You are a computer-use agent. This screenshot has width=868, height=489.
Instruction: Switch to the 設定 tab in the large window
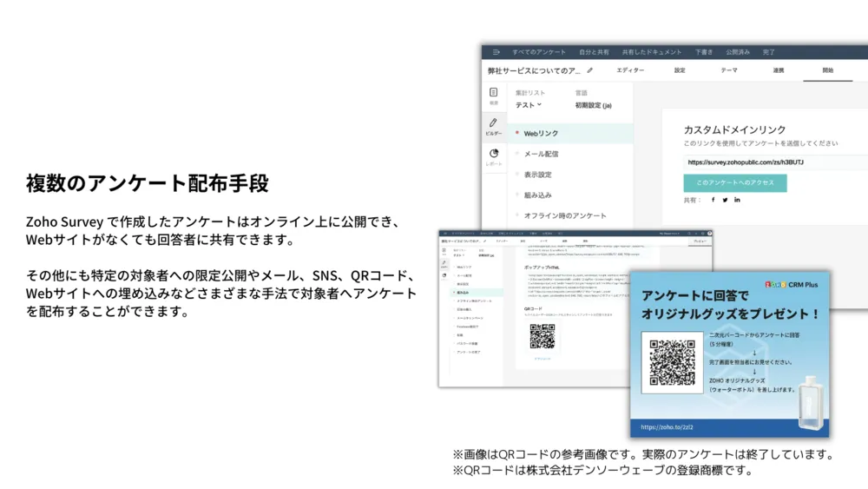point(680,70)
